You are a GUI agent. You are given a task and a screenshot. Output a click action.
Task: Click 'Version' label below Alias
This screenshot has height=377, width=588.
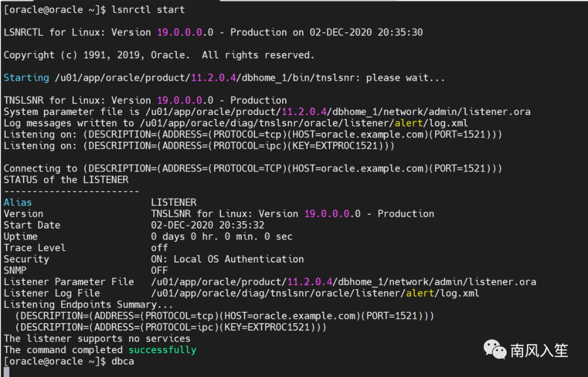[x=23, y=214]
